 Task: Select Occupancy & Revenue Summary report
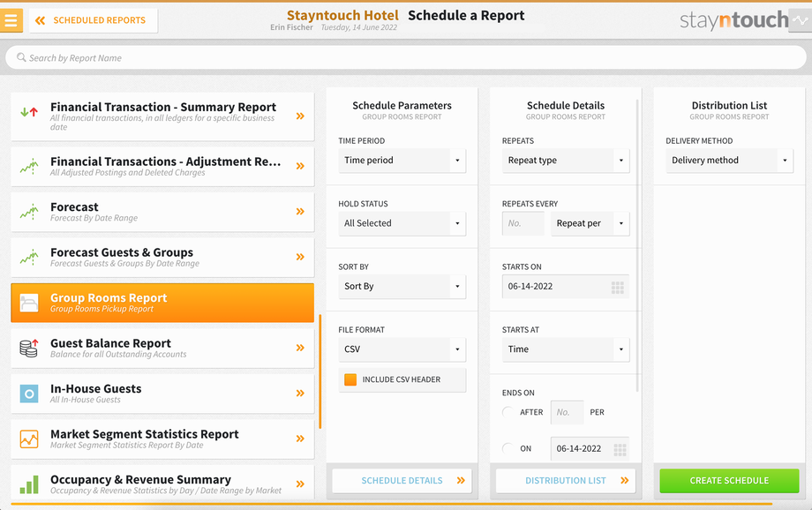162,483
